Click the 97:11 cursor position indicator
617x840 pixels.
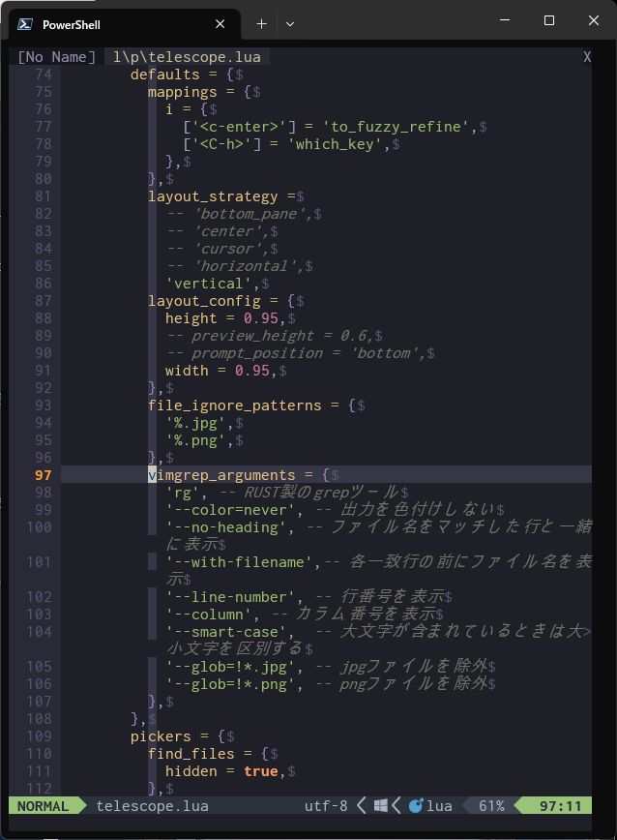560,805
